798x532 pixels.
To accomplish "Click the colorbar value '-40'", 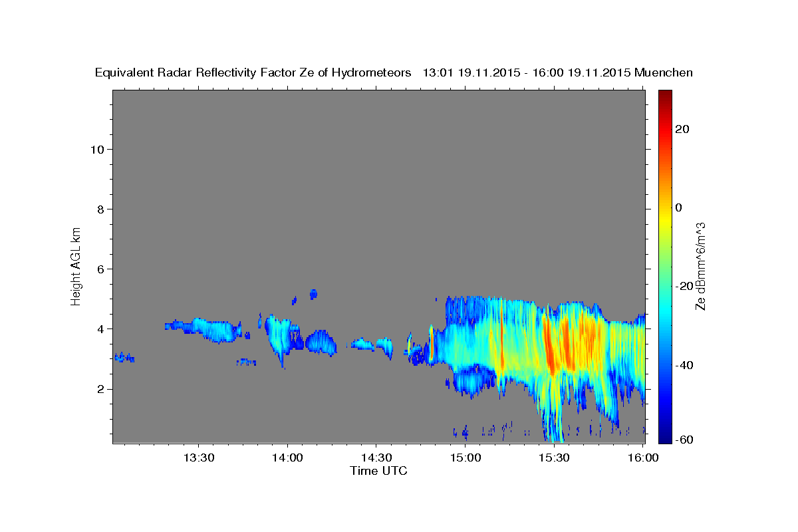I will tap(684, 364).
